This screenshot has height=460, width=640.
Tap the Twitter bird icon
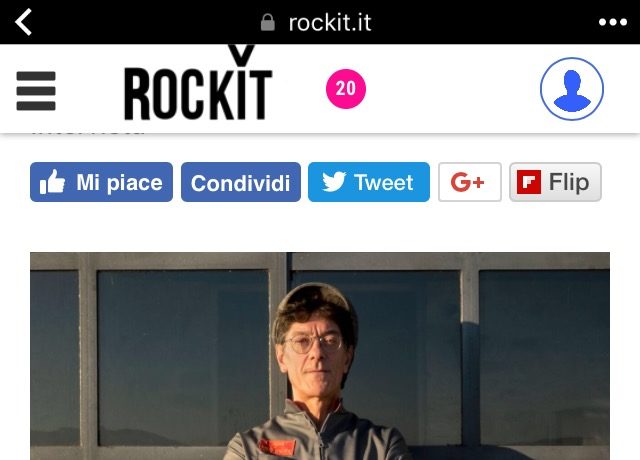(x=334, y=182)
